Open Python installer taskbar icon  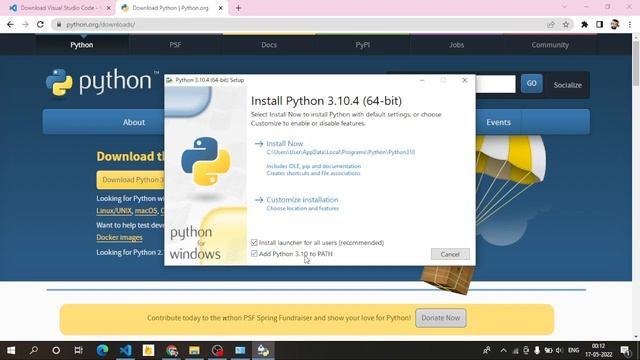click(263, 350)
